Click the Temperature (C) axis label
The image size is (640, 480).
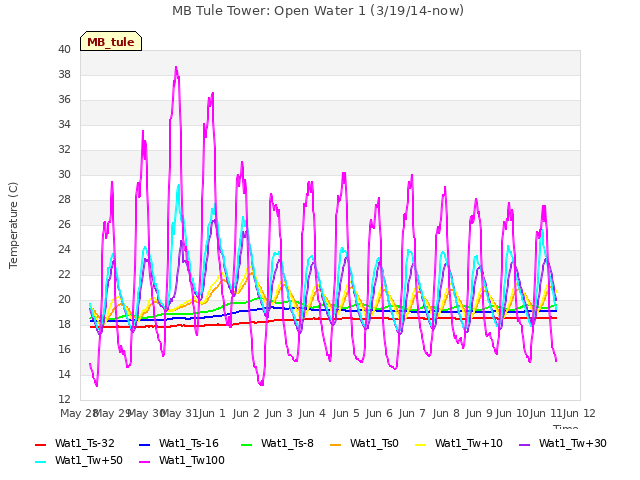(13, 225)
